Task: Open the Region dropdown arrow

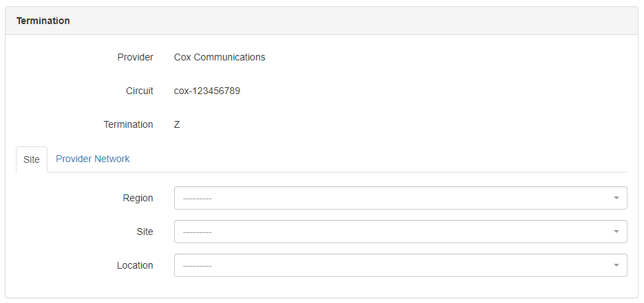Action: click(x=616, y=198)
